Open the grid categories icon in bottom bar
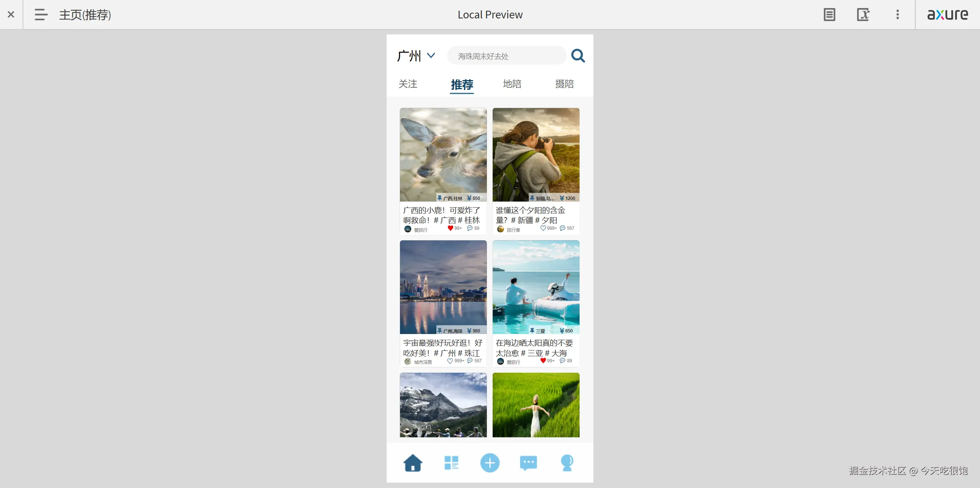This screenshot has height=488, width=980. (x=451, y=463)
